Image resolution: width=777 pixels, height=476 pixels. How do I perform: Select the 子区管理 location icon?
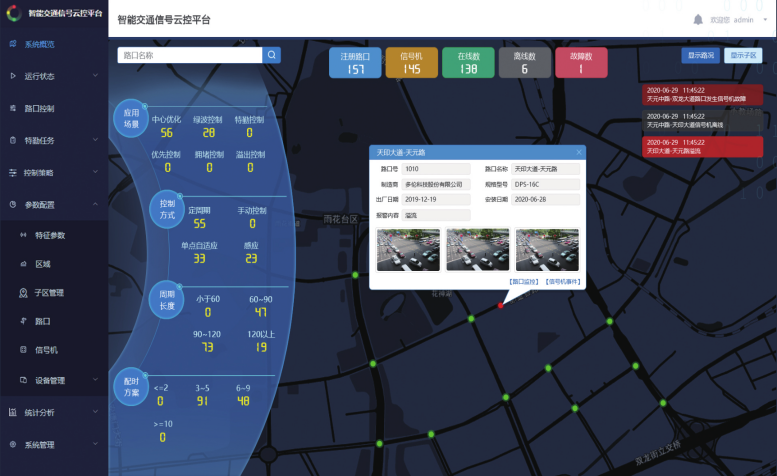pos(23,293)
